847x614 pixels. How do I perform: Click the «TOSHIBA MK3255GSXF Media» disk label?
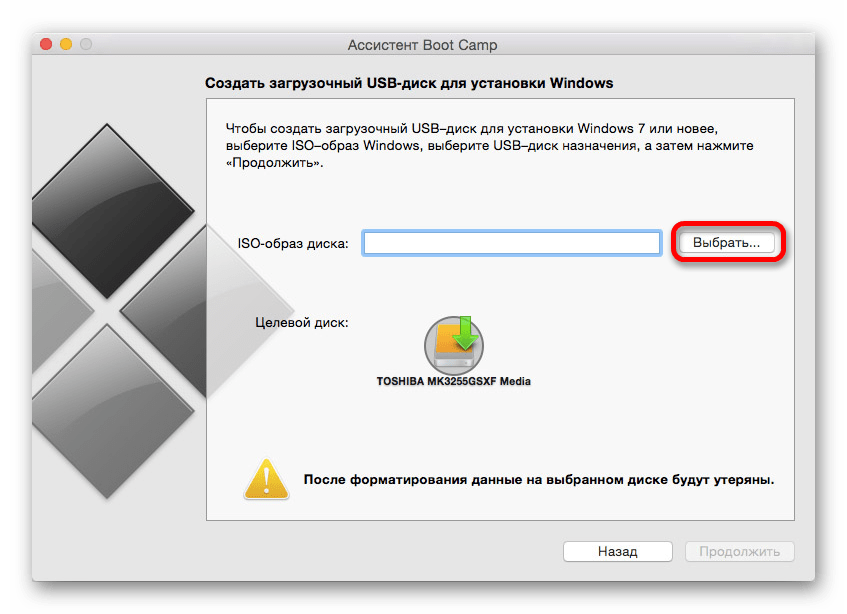[453, 382]
